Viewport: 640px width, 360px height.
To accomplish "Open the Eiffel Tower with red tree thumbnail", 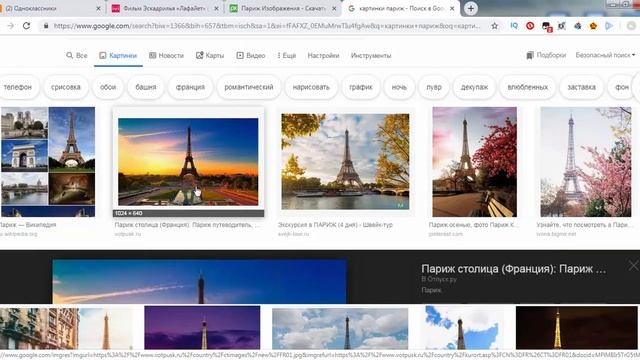I will coord(475,162).
